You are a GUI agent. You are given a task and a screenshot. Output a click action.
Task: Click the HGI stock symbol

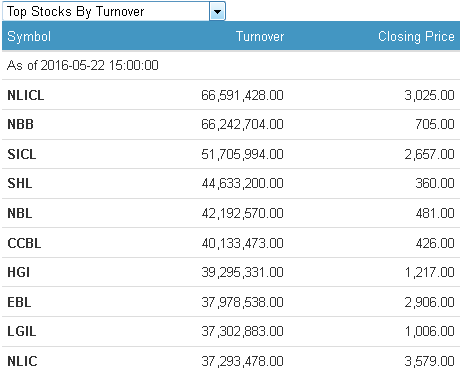[19, 272]
